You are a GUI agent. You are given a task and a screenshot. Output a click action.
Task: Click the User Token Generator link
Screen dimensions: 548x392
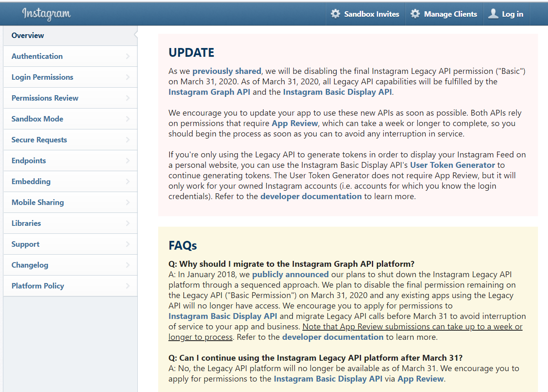452,165
